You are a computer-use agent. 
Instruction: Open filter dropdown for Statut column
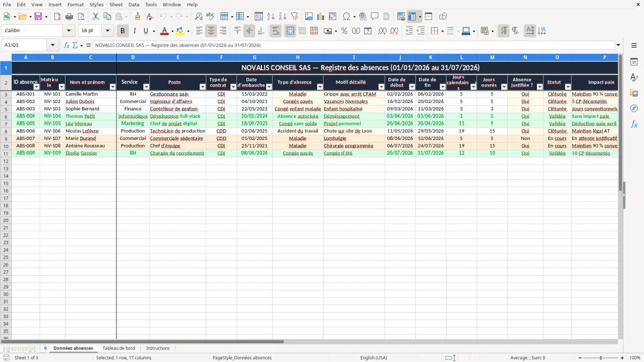(x=568, y=87)
